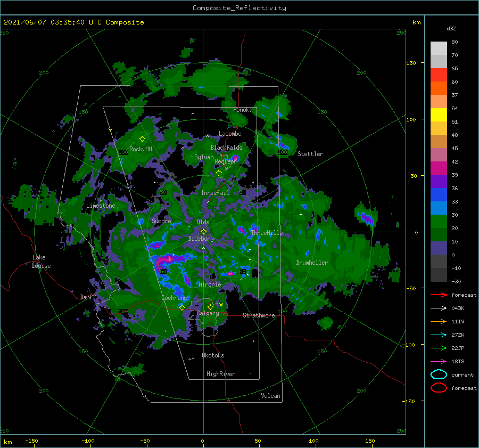
Task: Click the RockyMH label
Action: 141,149
